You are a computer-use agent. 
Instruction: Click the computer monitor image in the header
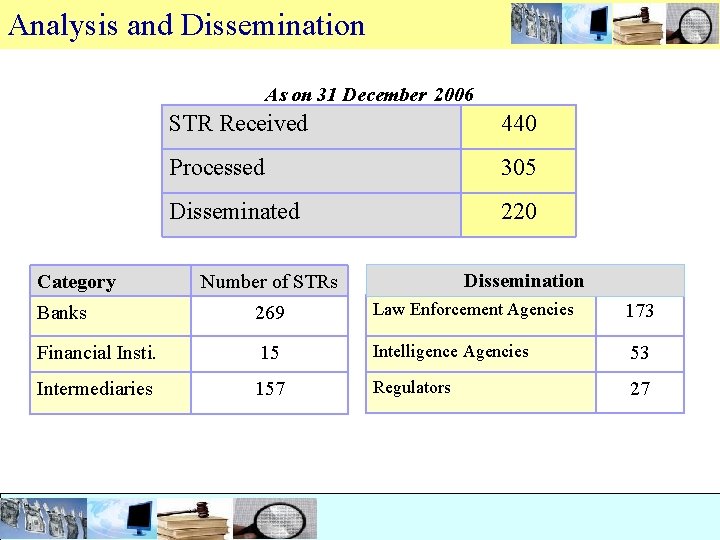point(587,24)
